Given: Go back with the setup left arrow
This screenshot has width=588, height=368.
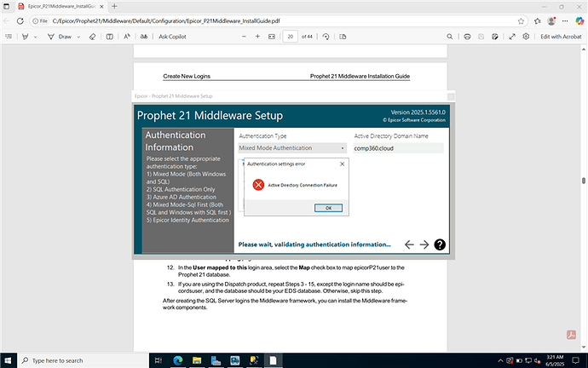Looking at the screenshot, I should (x=409, y=244).
